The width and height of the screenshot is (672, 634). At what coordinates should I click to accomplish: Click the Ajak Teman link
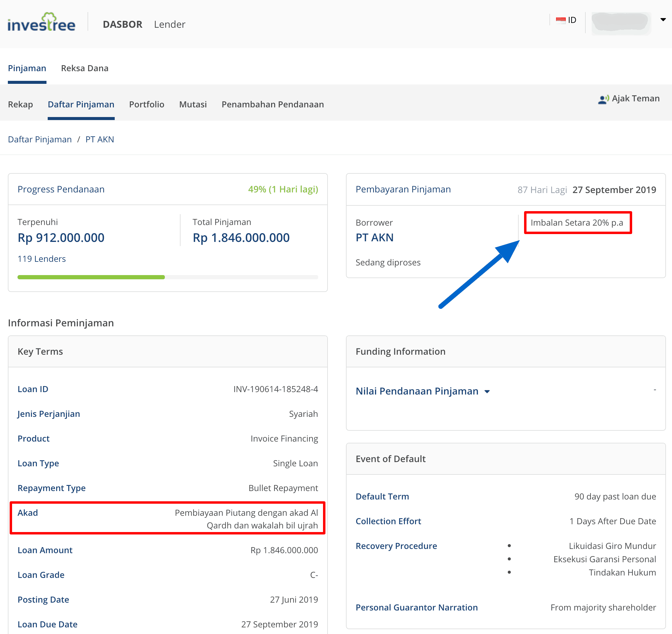(635, 98)
